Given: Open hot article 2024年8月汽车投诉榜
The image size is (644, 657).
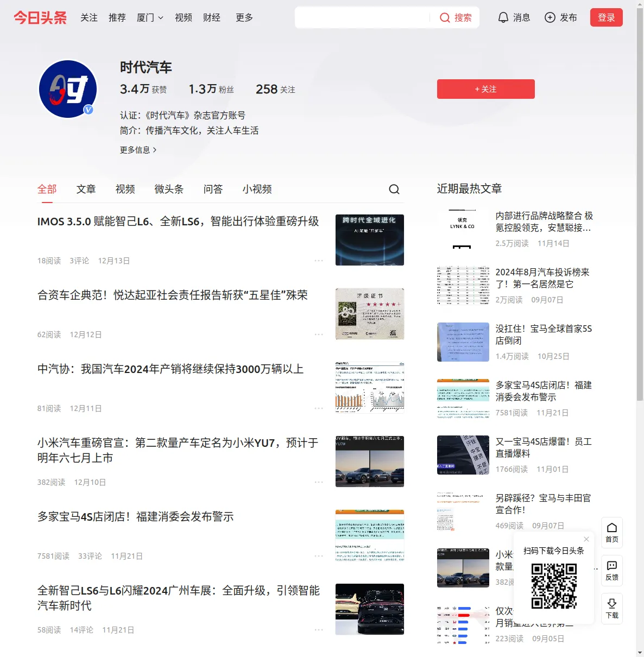Looking at the screenshot, I should pyautogui.click(x=542, y=278).
